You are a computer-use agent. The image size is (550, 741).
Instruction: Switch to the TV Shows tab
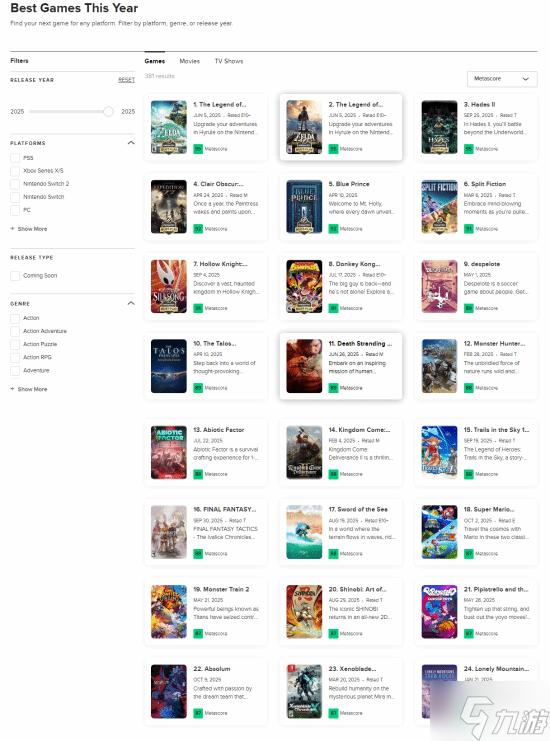(229, 61)
